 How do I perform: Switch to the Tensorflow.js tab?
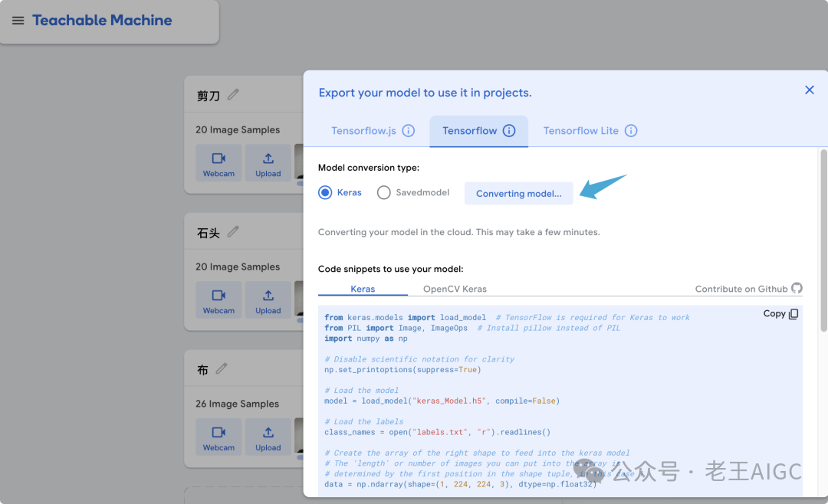[373, 131]
